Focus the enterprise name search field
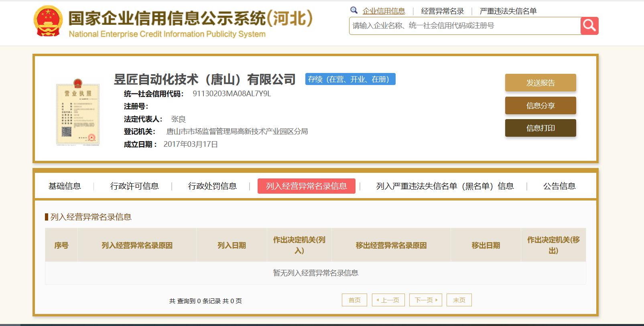Screen dimensions: 644x326 pyautogui.click(x=465, y=26)
